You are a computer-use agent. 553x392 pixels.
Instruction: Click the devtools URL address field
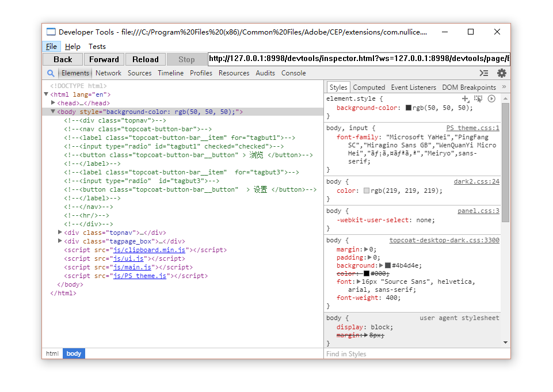(x=359, y=59)
